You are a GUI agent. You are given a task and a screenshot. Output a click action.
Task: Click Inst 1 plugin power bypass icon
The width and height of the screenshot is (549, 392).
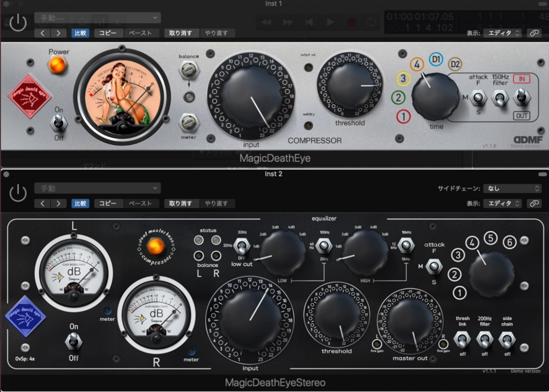point(18,22)
